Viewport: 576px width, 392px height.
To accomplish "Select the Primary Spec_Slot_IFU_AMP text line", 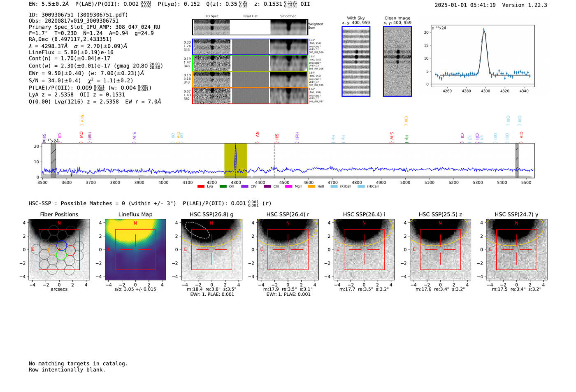I will pyautogui.click(x=95, y=27).
